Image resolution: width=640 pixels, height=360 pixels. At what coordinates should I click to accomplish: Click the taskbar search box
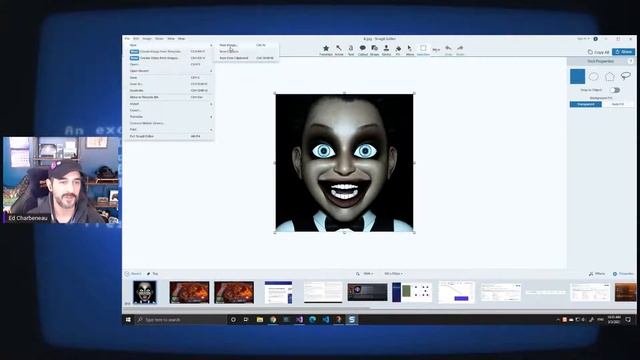(181, 320)
